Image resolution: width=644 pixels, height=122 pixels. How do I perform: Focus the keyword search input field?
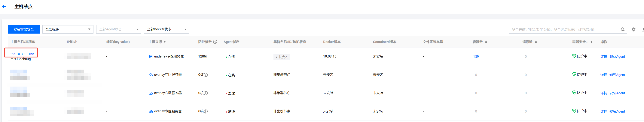(563, 29)
